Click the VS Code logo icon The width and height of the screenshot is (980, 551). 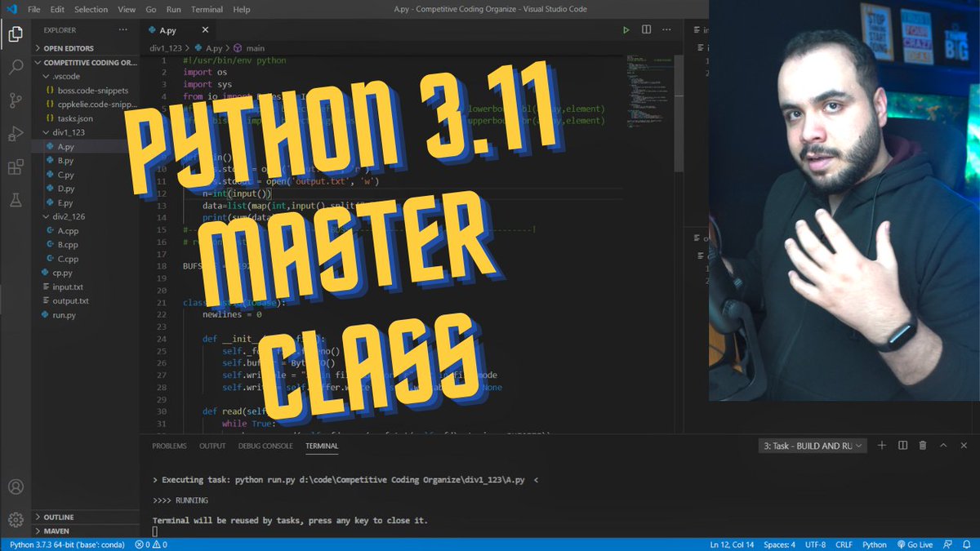11,9
